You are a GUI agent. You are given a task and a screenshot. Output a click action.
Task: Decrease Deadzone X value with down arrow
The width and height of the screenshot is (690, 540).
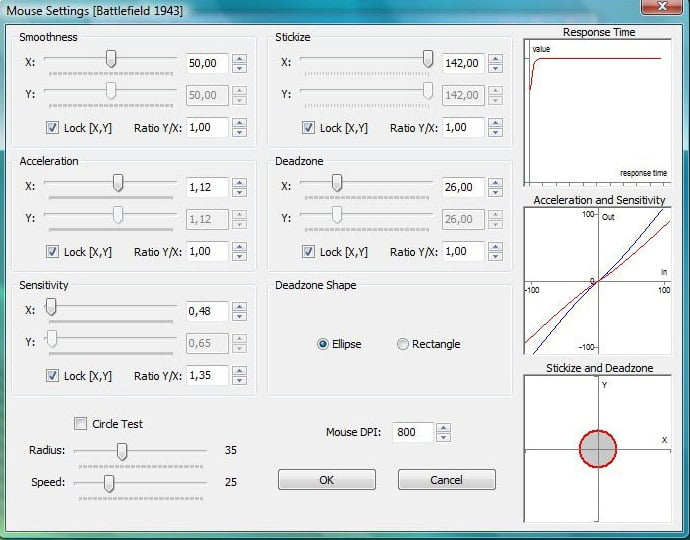(x=495, y=192)
